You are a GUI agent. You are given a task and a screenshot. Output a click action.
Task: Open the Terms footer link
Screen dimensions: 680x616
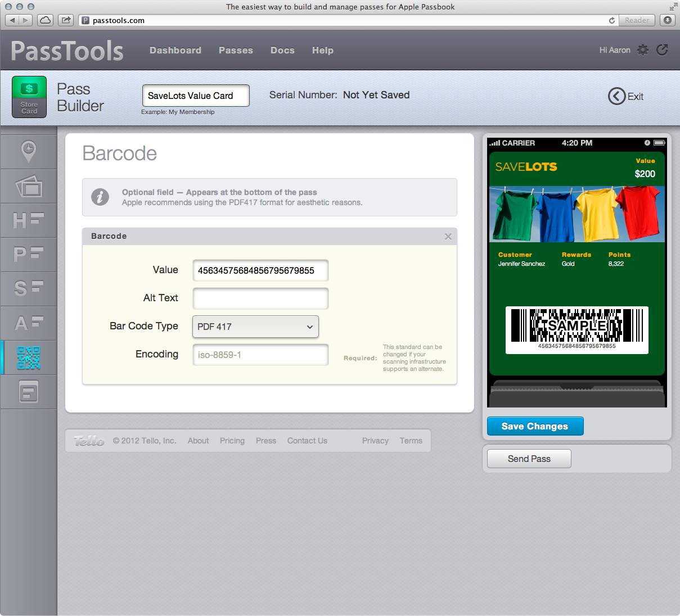(x=411, y=441)
